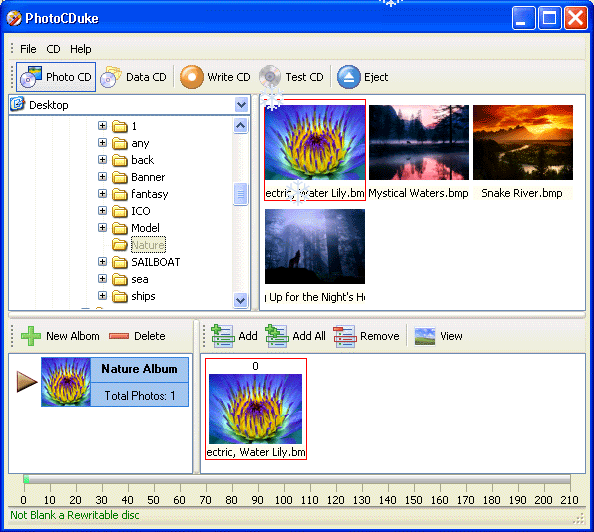Delete the selected album
Viewport: 594px width, 532px height.
coord(137,336)
